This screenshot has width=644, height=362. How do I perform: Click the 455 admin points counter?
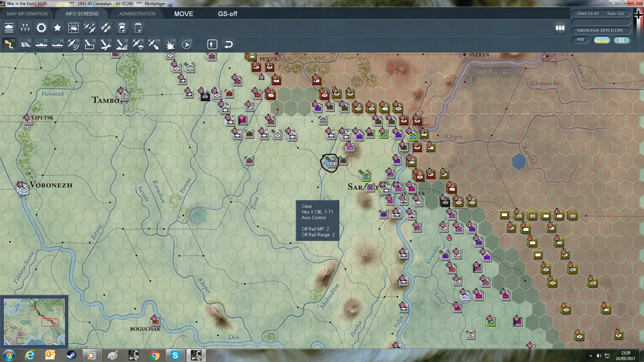pos(581,40)
